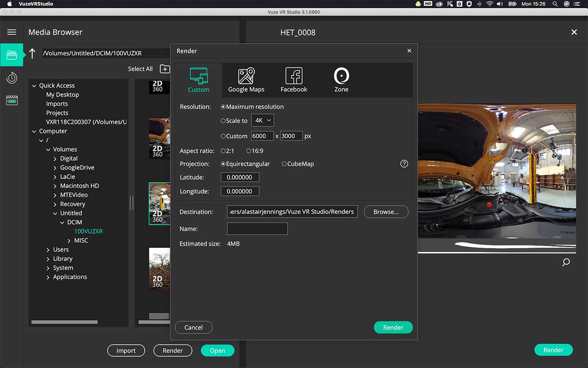
Task: Click the Name input field
Action: 257,229
